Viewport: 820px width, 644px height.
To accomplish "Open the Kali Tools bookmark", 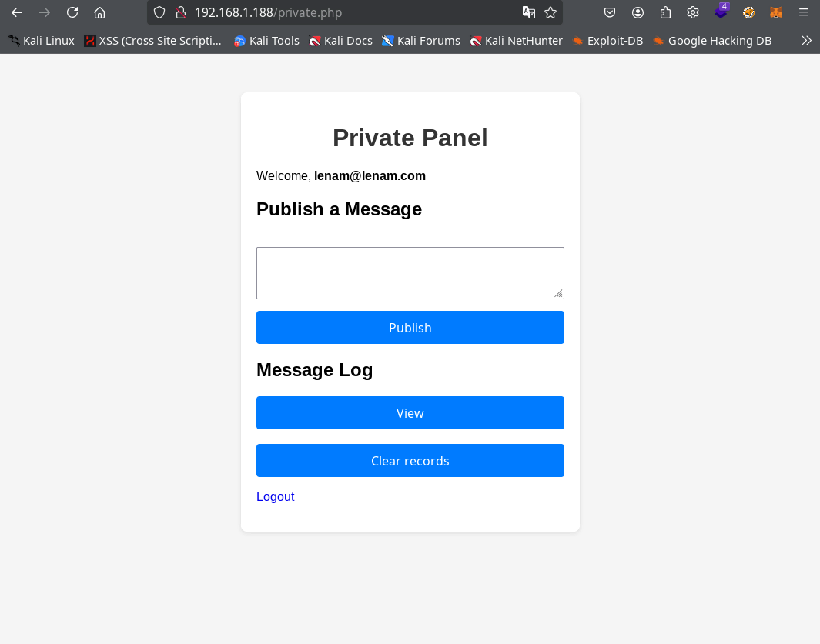I will (x=266, y=41).
